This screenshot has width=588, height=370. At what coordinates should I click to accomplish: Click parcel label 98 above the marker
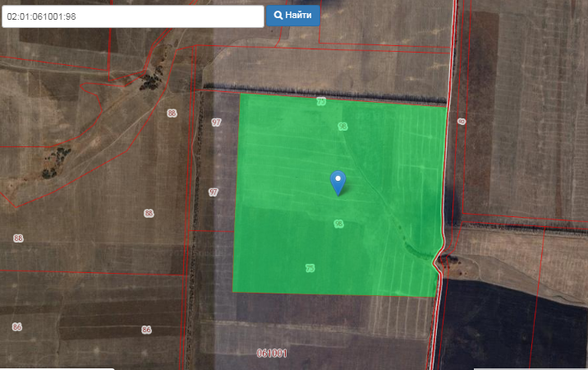[x=342, y=126]
